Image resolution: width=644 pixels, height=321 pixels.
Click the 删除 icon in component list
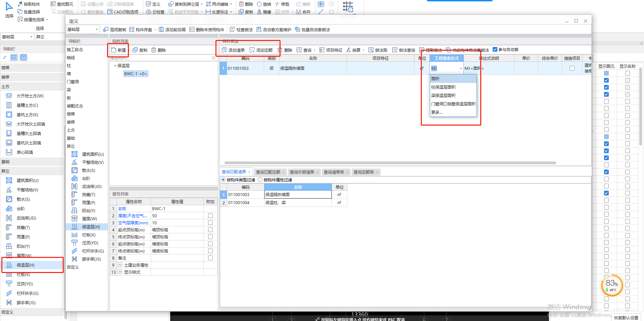(154, 50)
